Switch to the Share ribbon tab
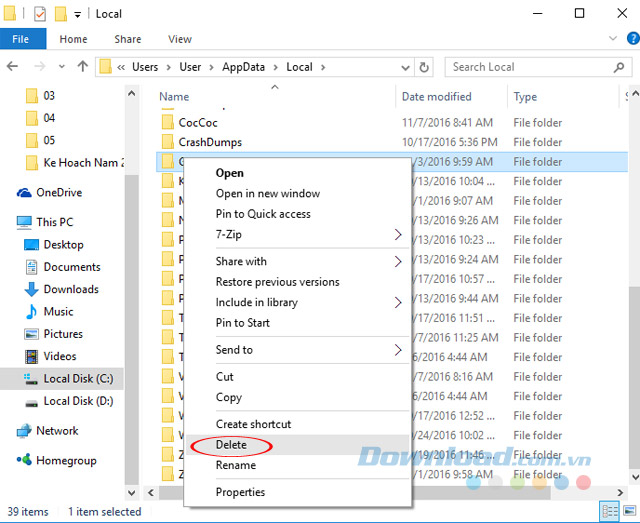Viewport: 640px width, 523px height. (x=128, y=39)
